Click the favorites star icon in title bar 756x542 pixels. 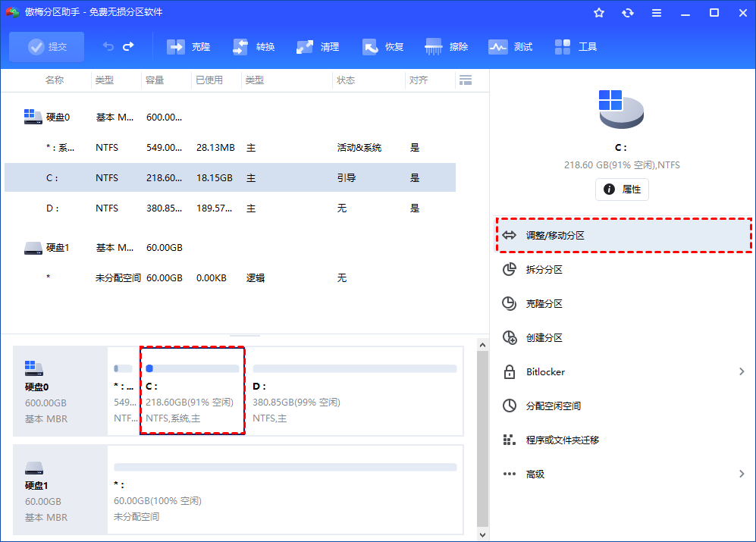tap(599, 13)
